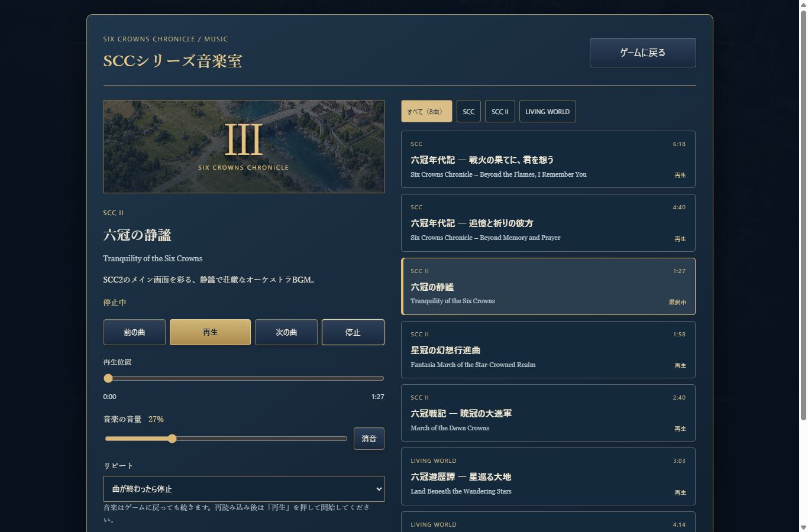Click the 1:27 total time under seek bar
Image resolution: width=808 pixels, height=532 pixels.
pyautogui.click(x=377, y=397)
